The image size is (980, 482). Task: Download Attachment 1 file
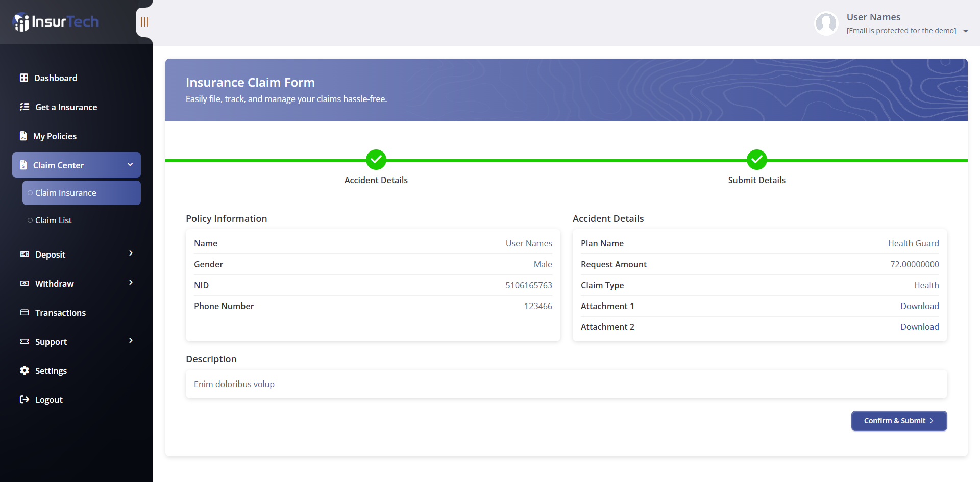pos(919,306)
